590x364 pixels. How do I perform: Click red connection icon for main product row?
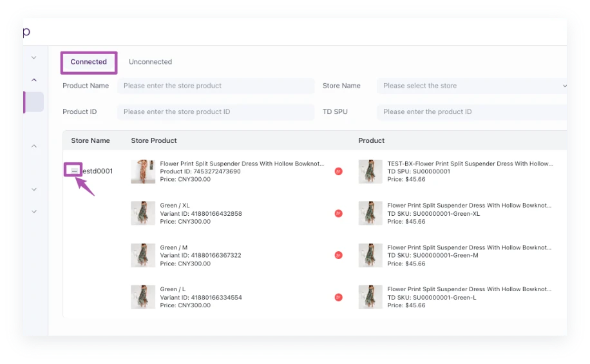coord(338,171)
